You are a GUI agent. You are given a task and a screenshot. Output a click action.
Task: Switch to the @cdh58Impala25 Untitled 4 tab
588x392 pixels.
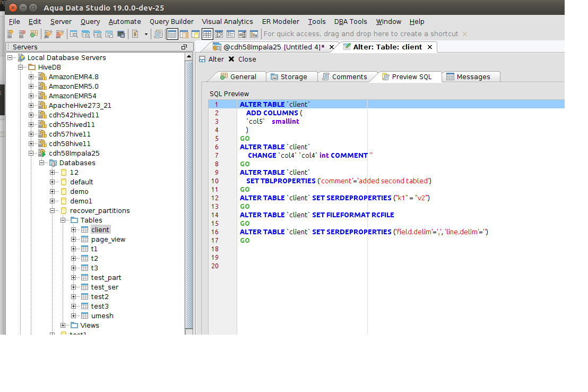(274, 47)
